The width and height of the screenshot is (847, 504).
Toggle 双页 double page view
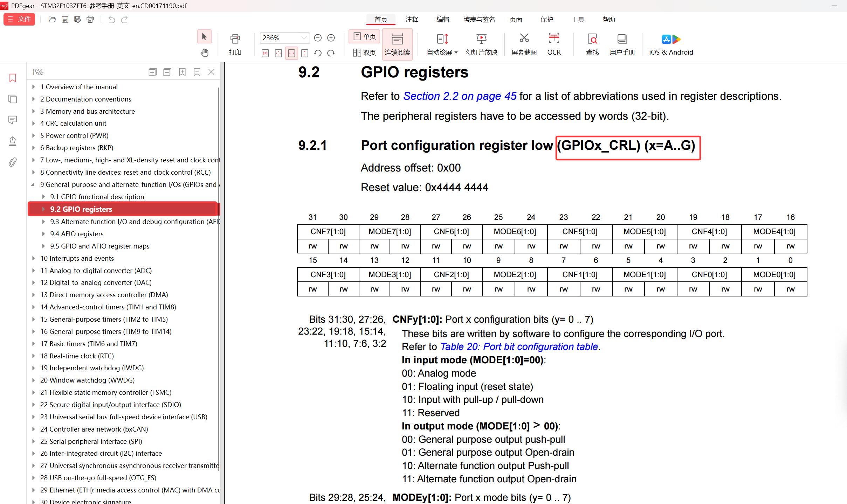point(364,52)
